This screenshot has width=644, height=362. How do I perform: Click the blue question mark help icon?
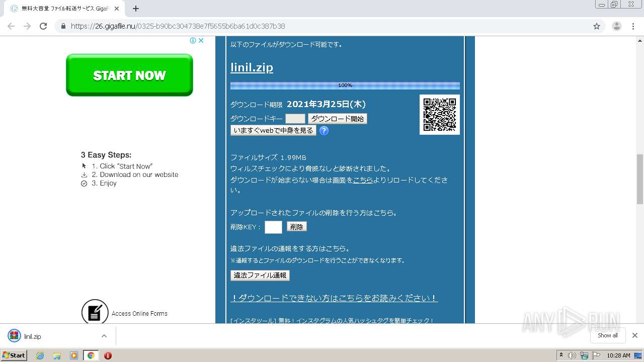(x=324, y=131)
